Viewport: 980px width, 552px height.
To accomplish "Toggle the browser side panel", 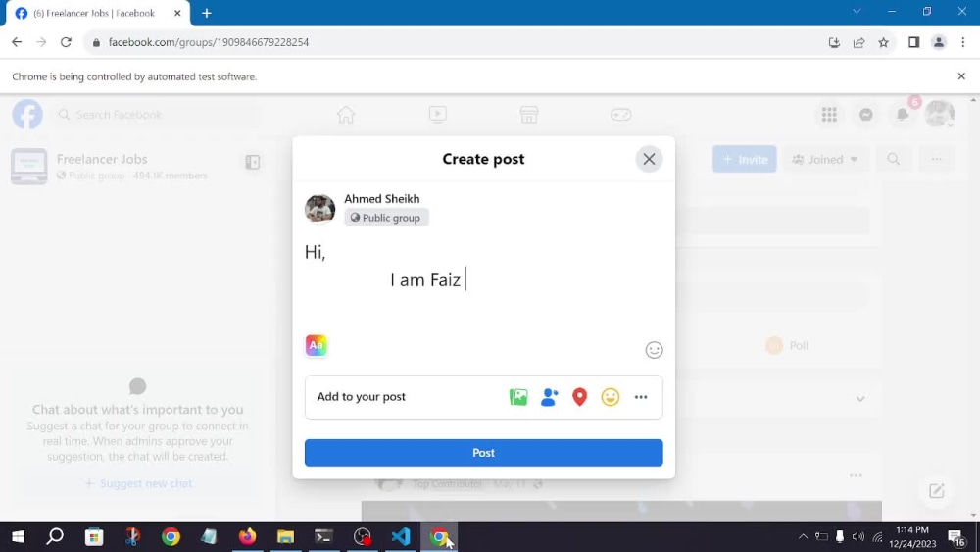I will pyautogui.click(x=913, y=42).
